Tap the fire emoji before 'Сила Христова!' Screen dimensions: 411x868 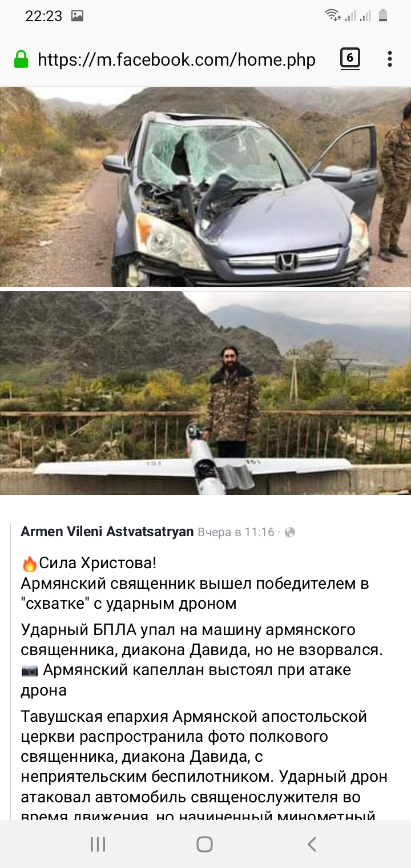click(x=29, y=564)
